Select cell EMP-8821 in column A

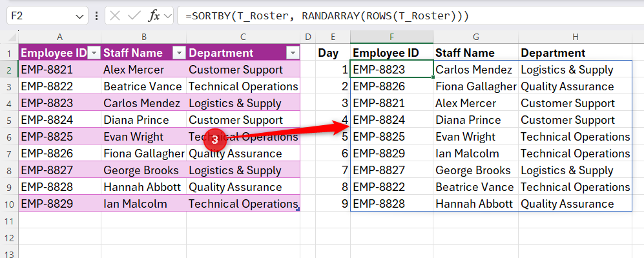[59, 70]
